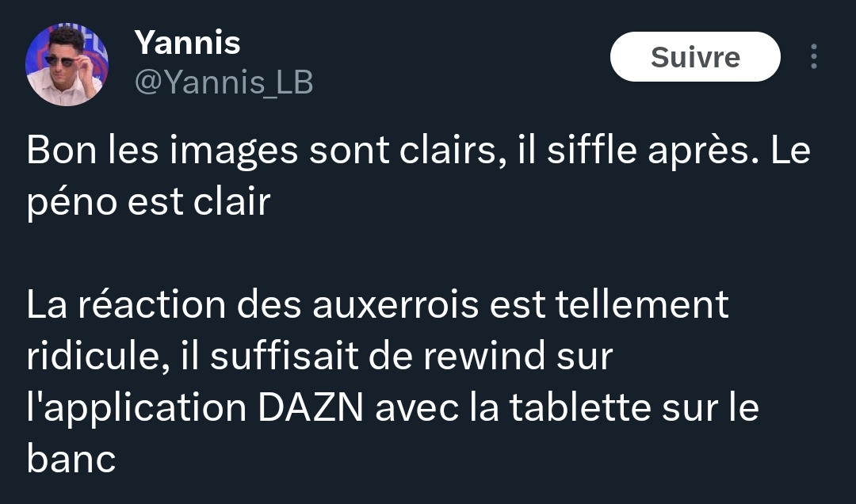Click the word tellement in the tweet
The width and height of the screenshot is (856, 504).
pos(642,304)
